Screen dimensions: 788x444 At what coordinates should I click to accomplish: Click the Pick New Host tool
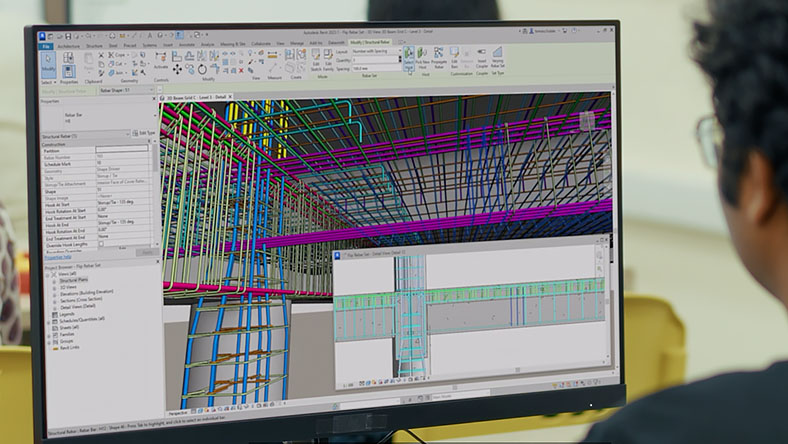point(423,58)
